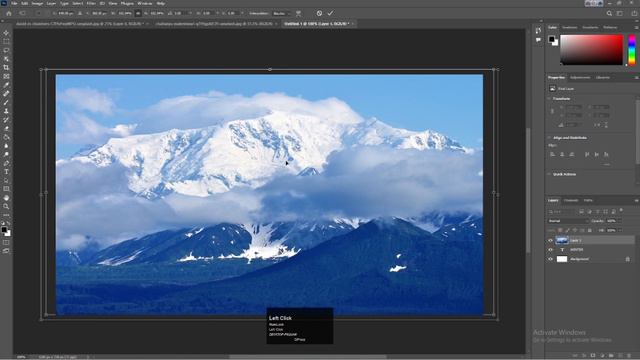Toggle lock all in the Layers lock row
The height and width of the screenshot is (360, 640).
tap(589, 231)
